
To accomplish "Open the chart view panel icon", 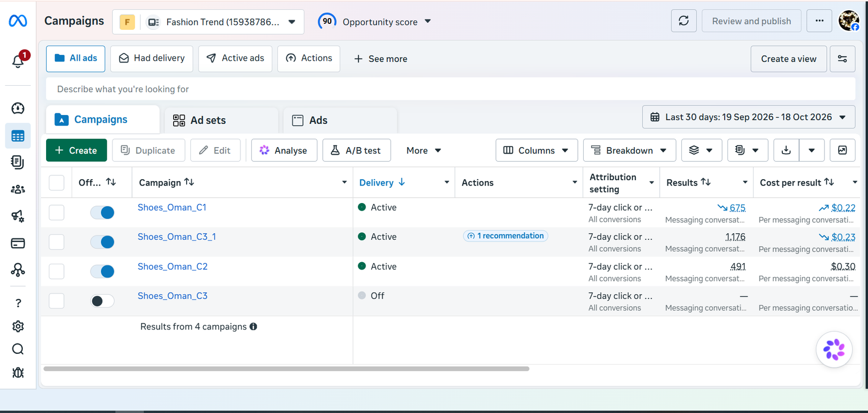I will click(843, 150).
